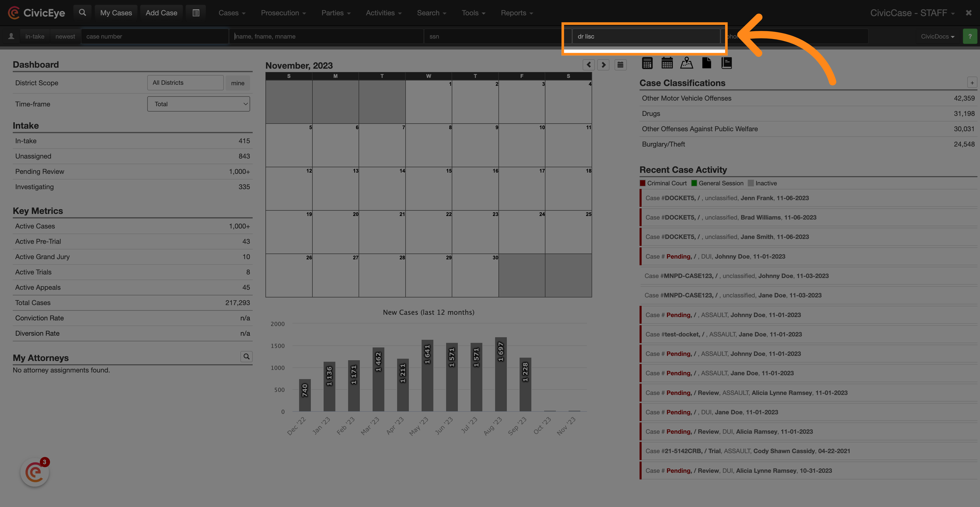
Task: Open Active Appeals metric row
Action: click(x=132, y=287)
